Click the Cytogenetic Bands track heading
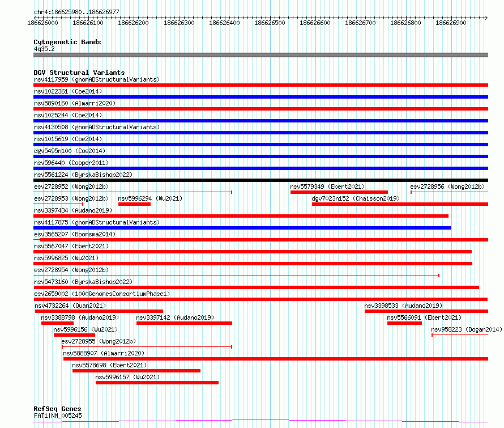The image size is (504, 428). point(67,42)
